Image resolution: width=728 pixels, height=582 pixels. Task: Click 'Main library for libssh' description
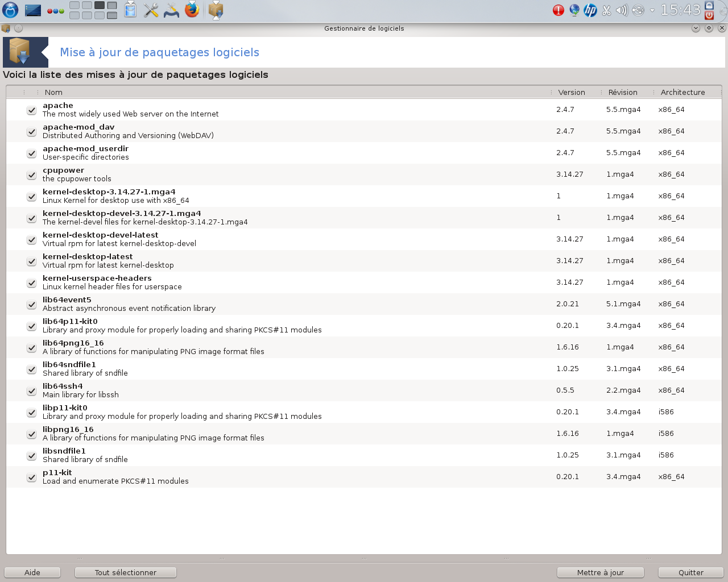[x=81, y=394]
